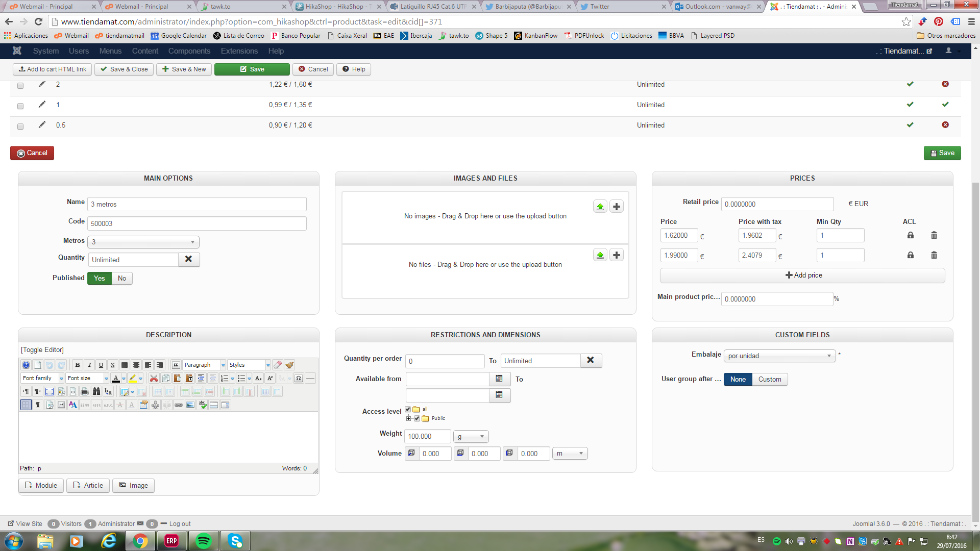Edit the 0.5 variant with its pencil icon
980x551 pixels.
tap(42, 125)
